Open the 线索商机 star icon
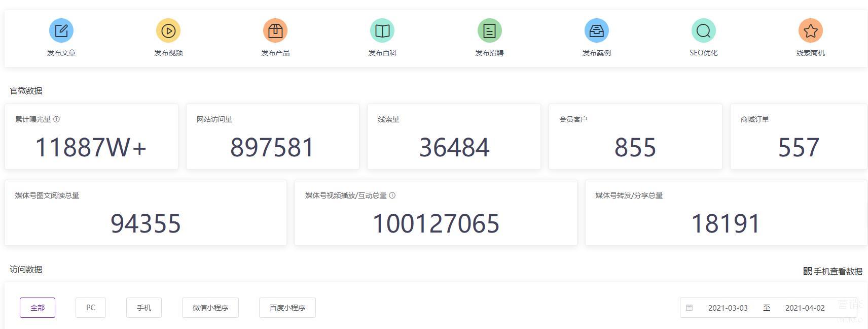Viewport: 868px width, 329px height. pos(810,30)
